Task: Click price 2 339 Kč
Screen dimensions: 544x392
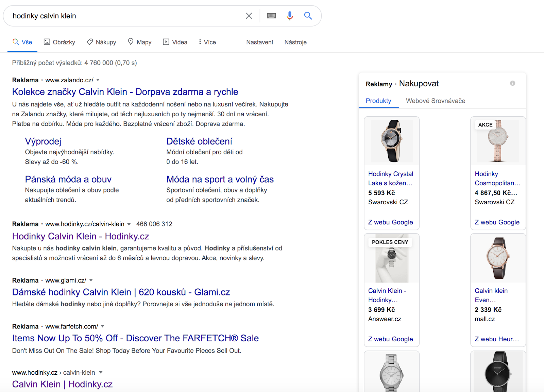Action: tap(488, 310)
